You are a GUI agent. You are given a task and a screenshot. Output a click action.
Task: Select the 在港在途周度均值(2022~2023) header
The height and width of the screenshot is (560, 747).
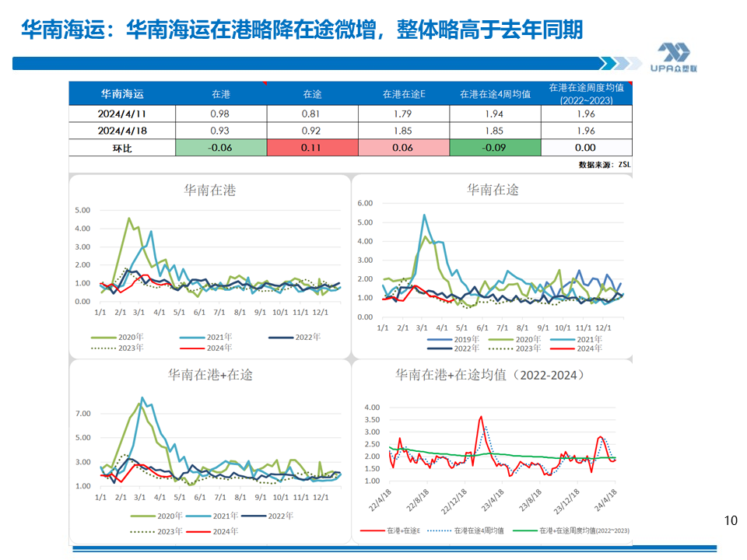[587, 94]
